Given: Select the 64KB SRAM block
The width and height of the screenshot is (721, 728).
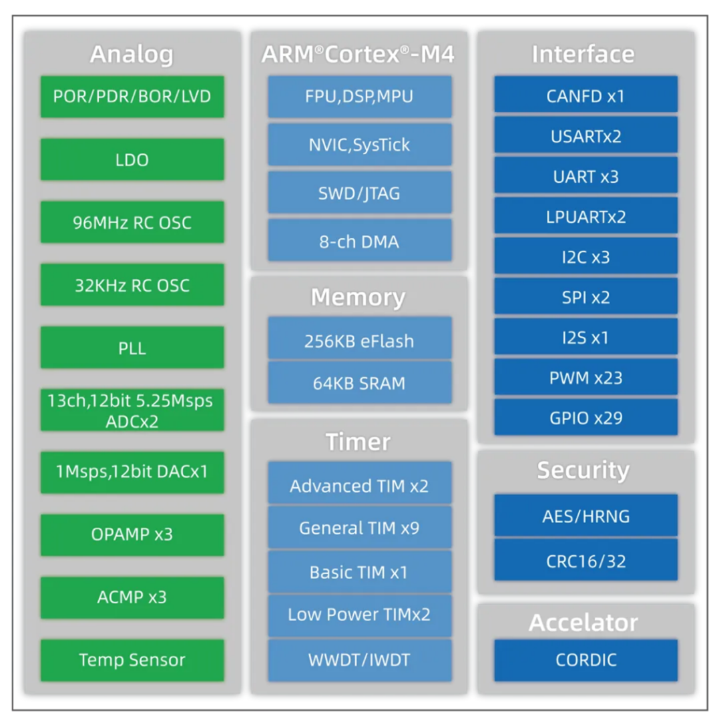Looking at the screenshot, I should [x=360, y=383].
